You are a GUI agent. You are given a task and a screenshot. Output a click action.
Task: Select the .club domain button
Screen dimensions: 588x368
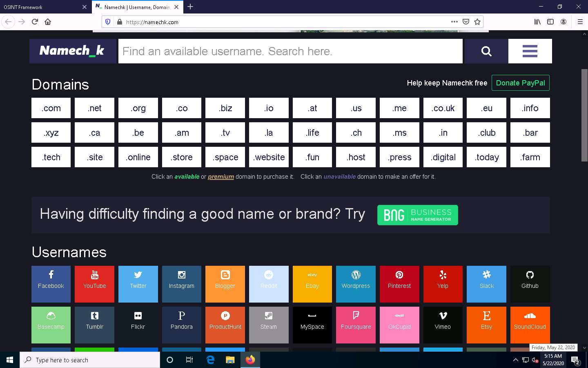pos(486,132)
